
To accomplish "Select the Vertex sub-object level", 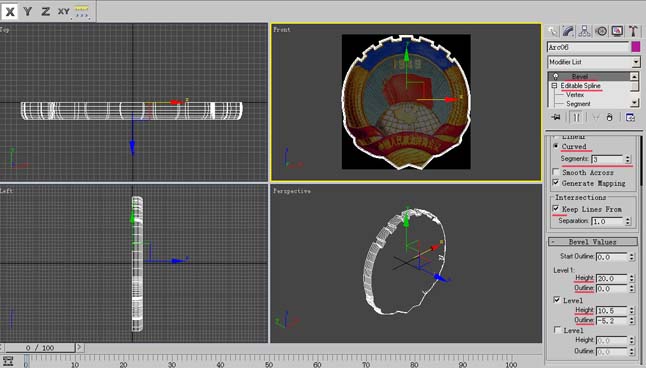I will [575, 95].
